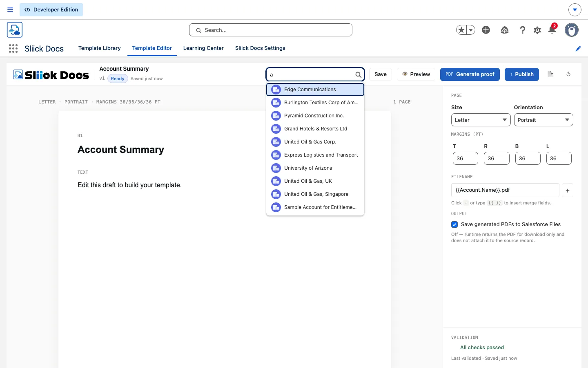Go to Sliick Docs Settings tab
This screenshot has height=368, width=588.
[x=260, y=48]
